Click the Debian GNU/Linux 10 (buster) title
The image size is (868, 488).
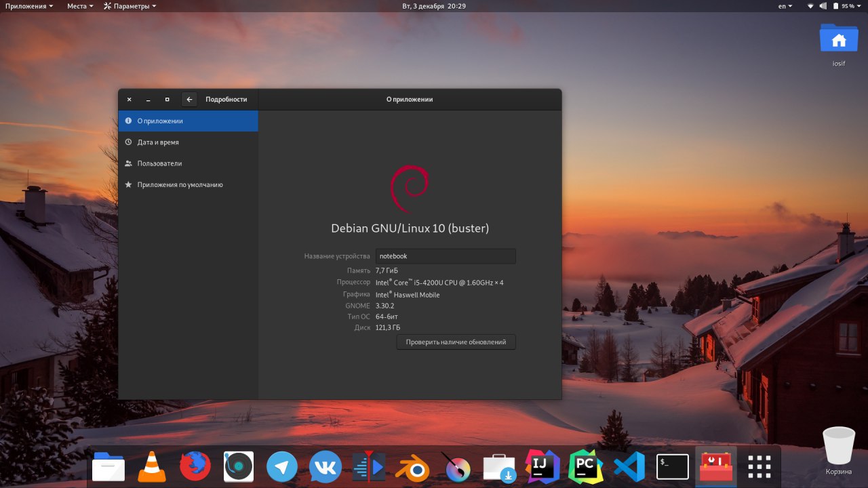click(410, 228)
